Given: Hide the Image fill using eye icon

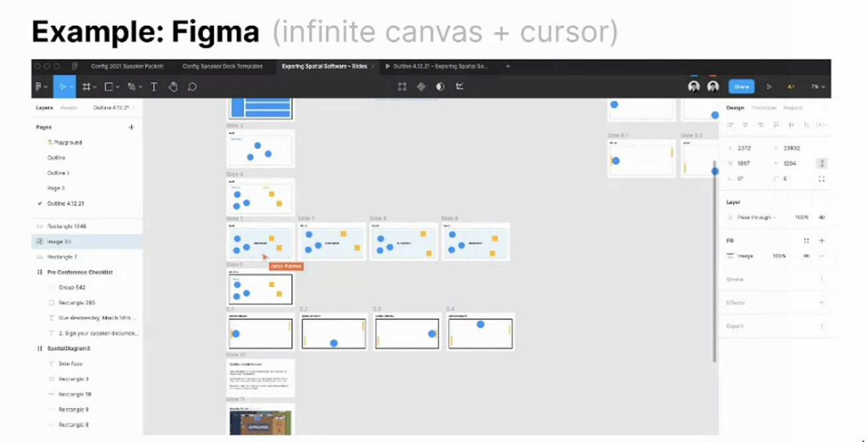Looking at the screenshot, I should 806,256.
